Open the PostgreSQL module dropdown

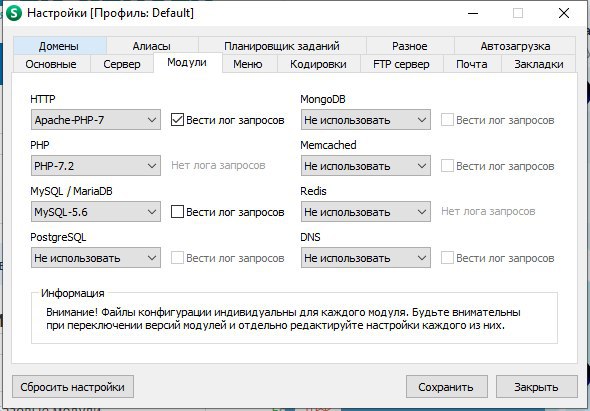click(x=96, y=258)
